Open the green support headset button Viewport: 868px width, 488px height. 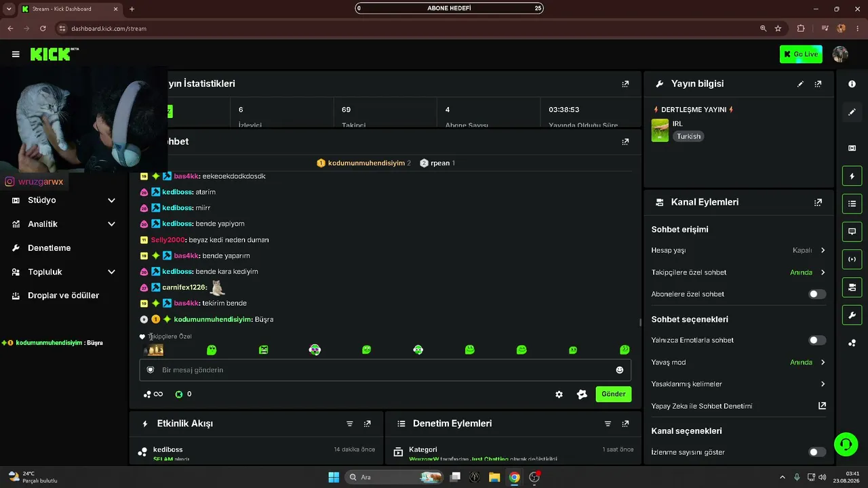click(846, 445)
